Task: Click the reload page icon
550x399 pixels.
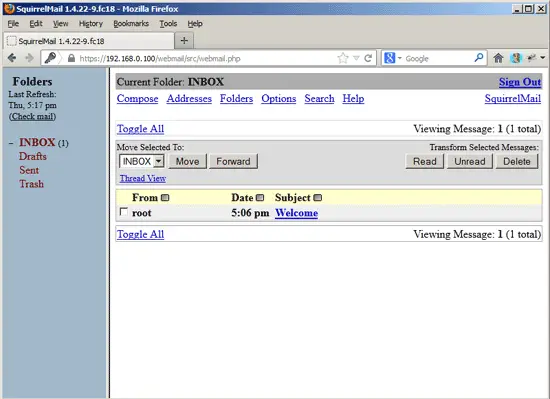Action: pyautogui.click(x=368, y=58)
